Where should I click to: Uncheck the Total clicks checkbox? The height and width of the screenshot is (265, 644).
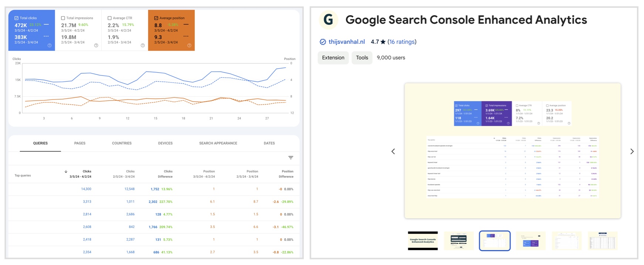(x=16, y=18)
